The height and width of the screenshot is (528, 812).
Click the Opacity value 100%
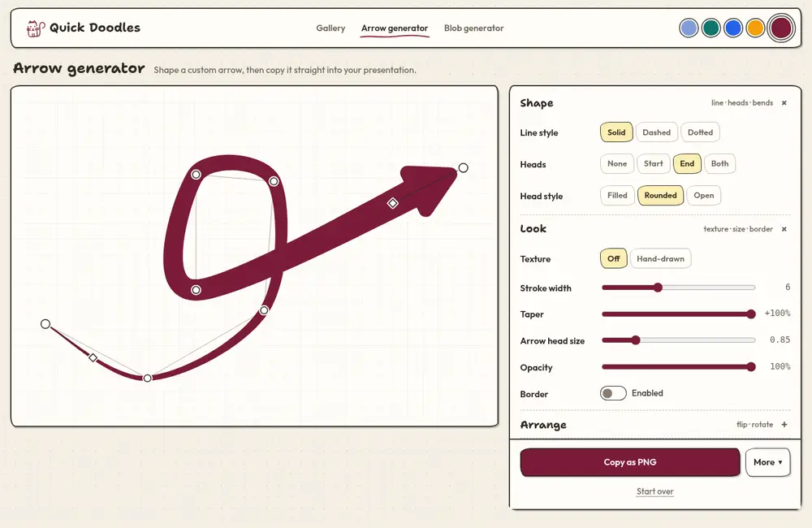pos(780,366)
